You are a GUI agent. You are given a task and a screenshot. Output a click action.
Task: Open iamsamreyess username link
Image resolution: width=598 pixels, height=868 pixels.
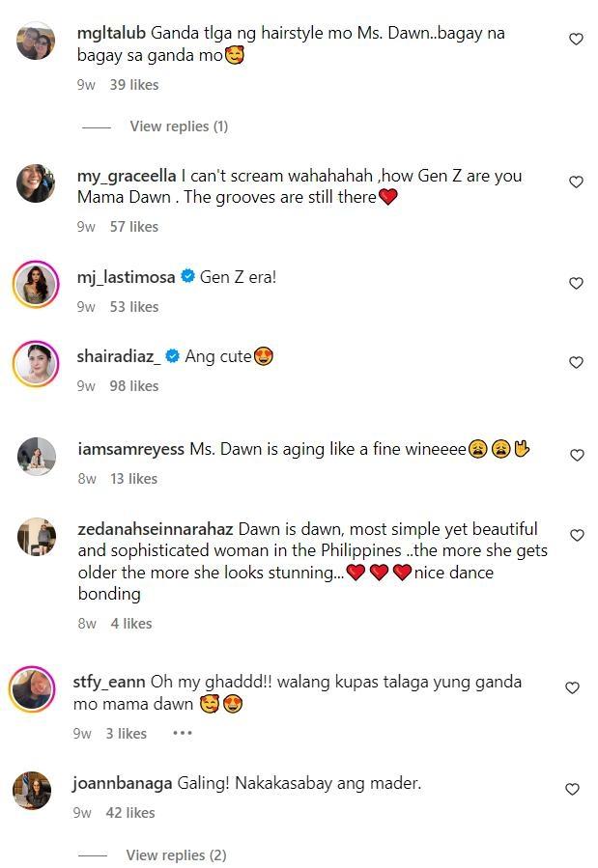point(130,450)
